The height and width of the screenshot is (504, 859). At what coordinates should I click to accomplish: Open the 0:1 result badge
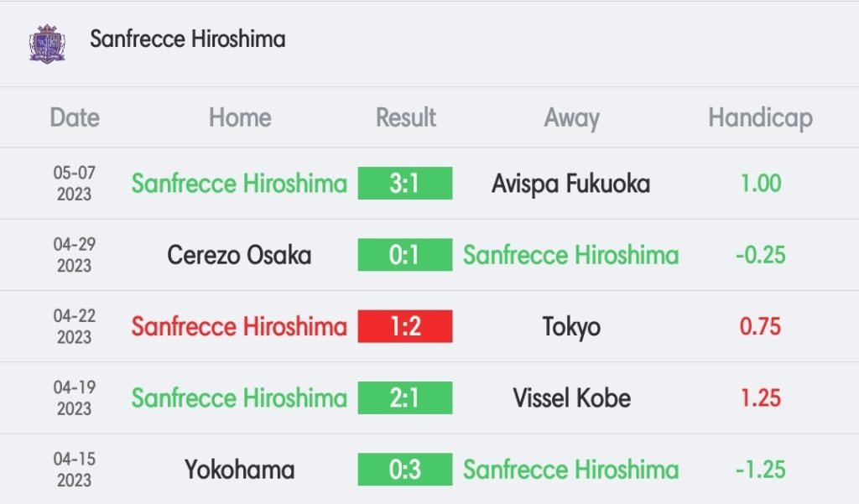pos(405,255)
